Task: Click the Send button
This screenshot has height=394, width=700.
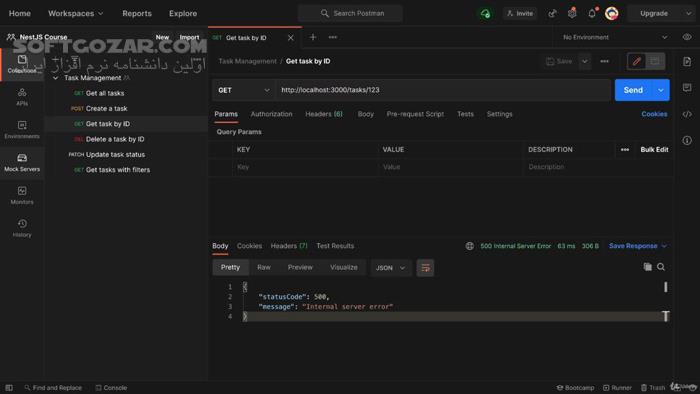Action: point(633,90)
